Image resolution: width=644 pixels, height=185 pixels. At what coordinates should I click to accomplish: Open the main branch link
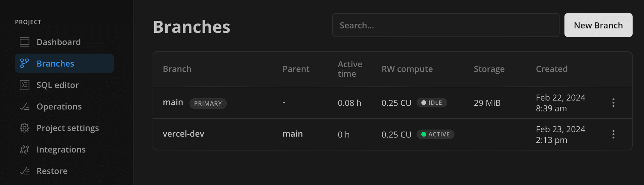173,102
